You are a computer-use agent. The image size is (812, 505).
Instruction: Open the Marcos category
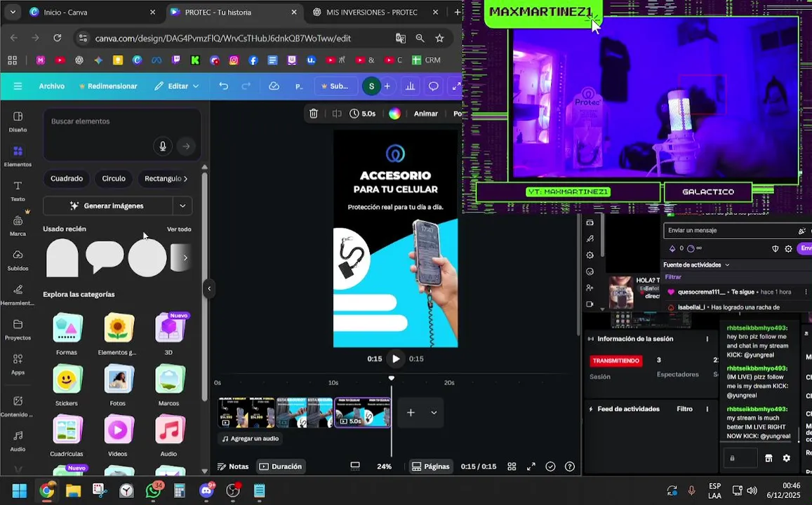pos(169,384)
